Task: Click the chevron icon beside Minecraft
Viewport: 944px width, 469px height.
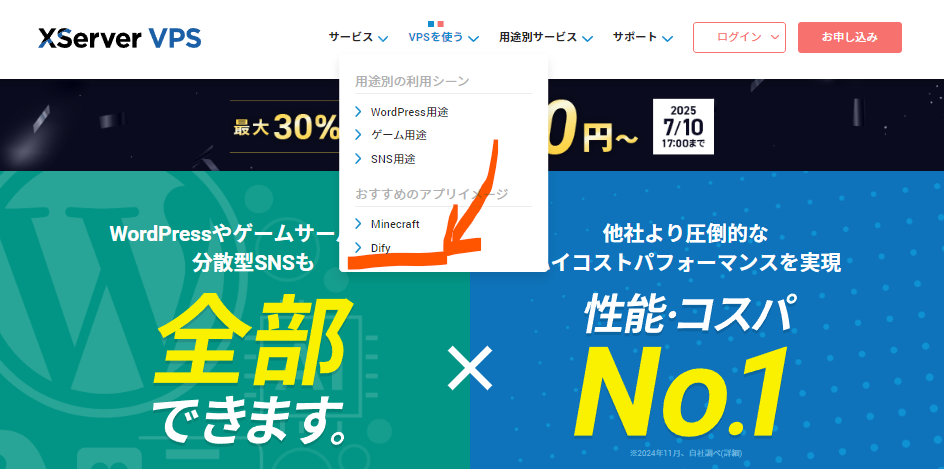Action: point(358,224)
